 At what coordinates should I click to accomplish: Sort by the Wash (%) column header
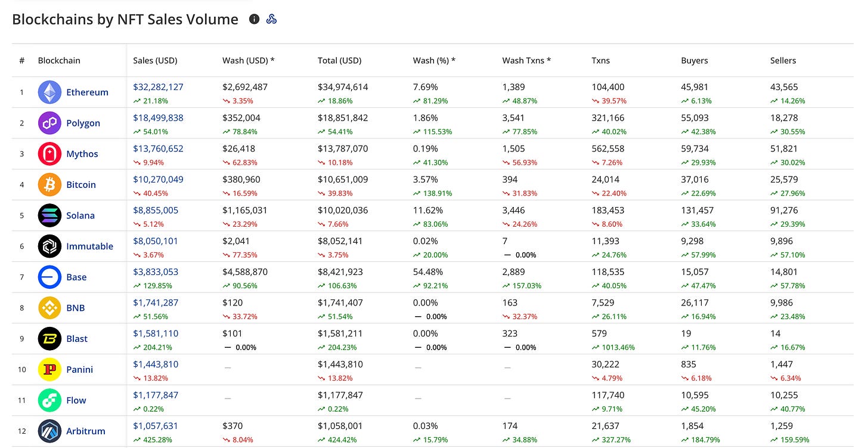pos(434,60)
